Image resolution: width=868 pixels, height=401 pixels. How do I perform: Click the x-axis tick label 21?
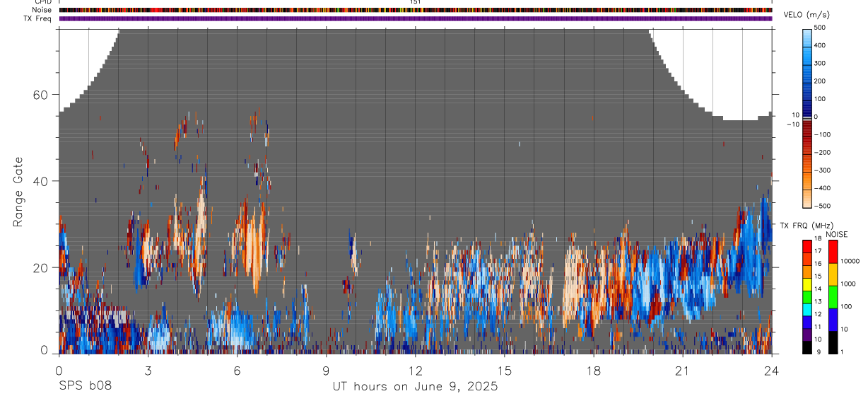click(x=682, y=371)
